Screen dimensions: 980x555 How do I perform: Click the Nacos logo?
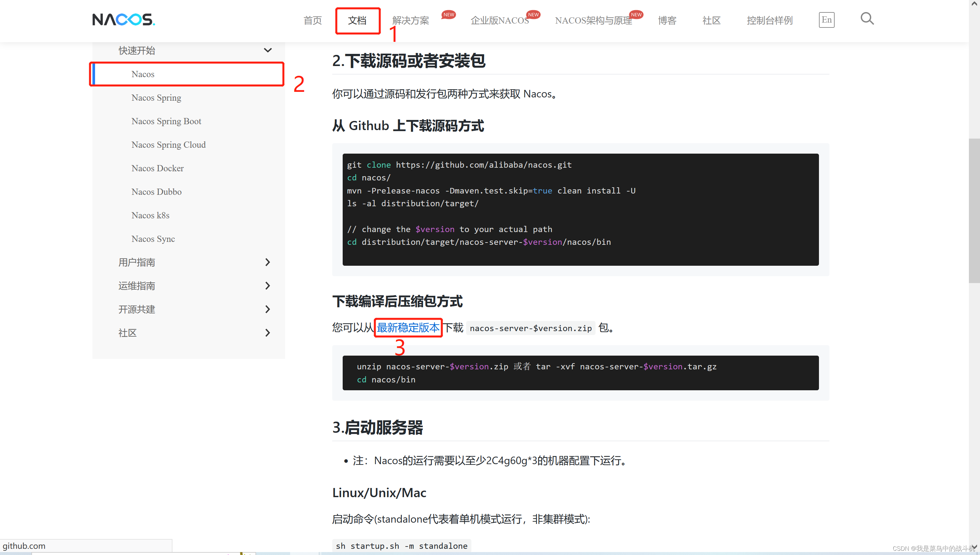pos(123,19)
